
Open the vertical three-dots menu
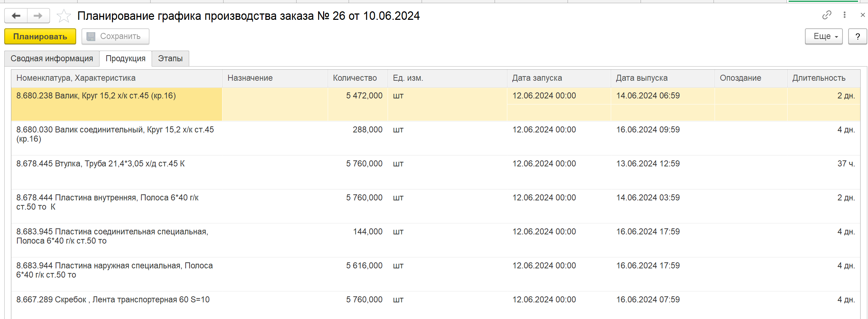[x=845, y=15]
